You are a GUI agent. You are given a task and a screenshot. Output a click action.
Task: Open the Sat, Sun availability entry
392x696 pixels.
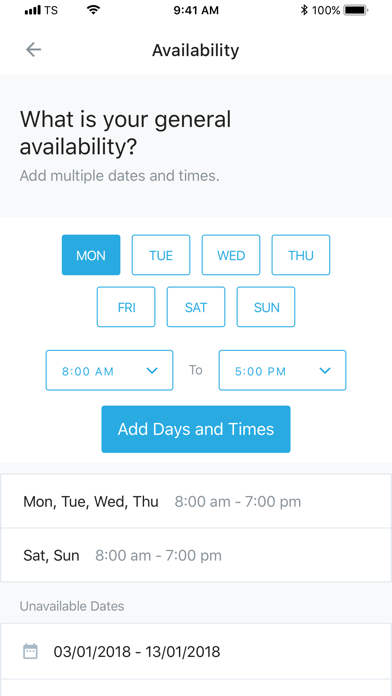[x=196, y=555]
